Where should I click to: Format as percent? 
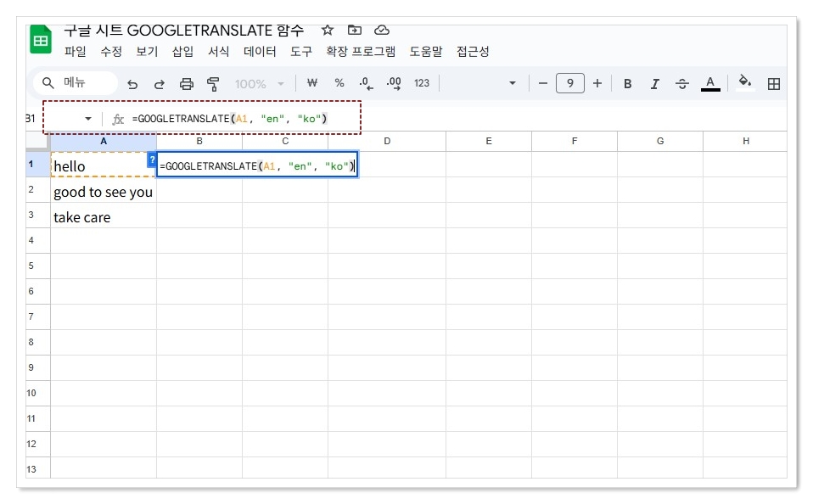pos(339,83)
